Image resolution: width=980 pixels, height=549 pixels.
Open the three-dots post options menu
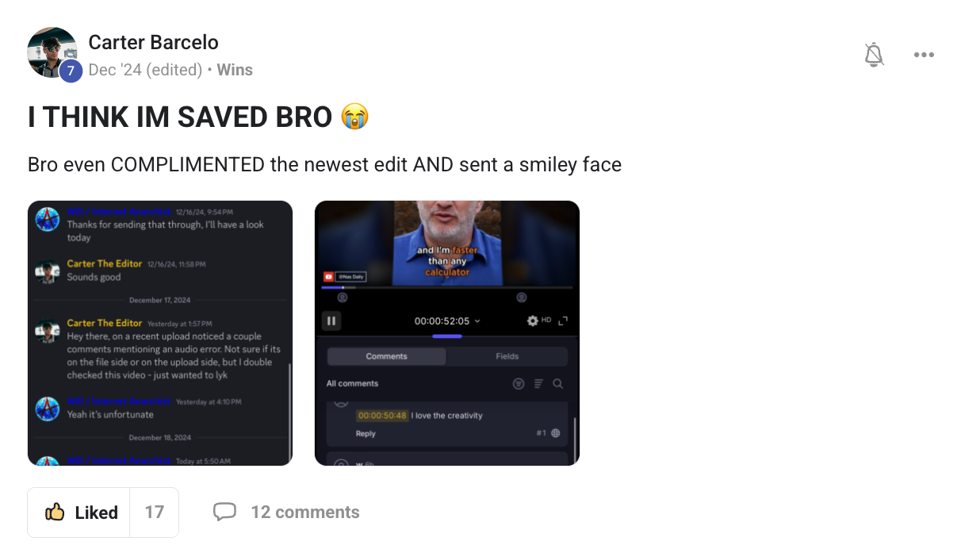924,55
